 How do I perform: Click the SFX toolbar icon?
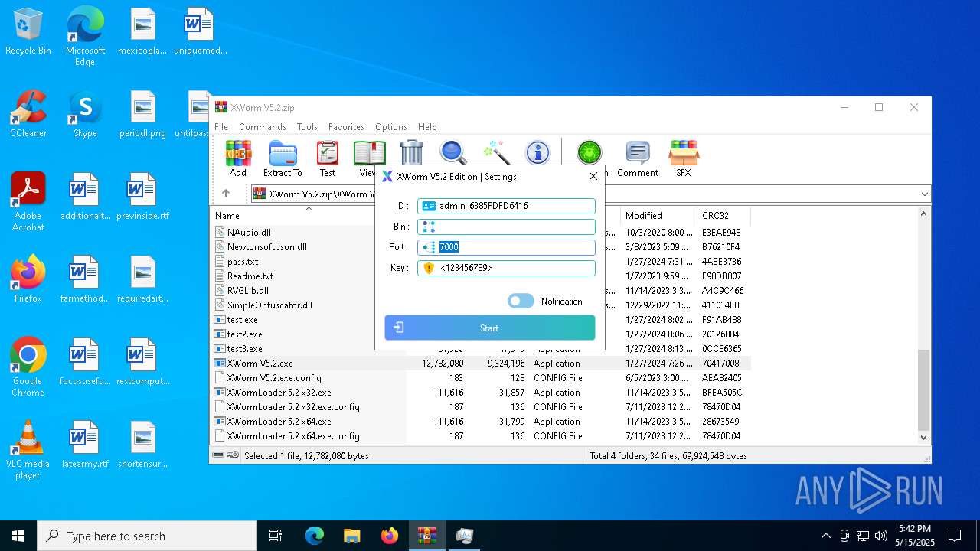684,159
